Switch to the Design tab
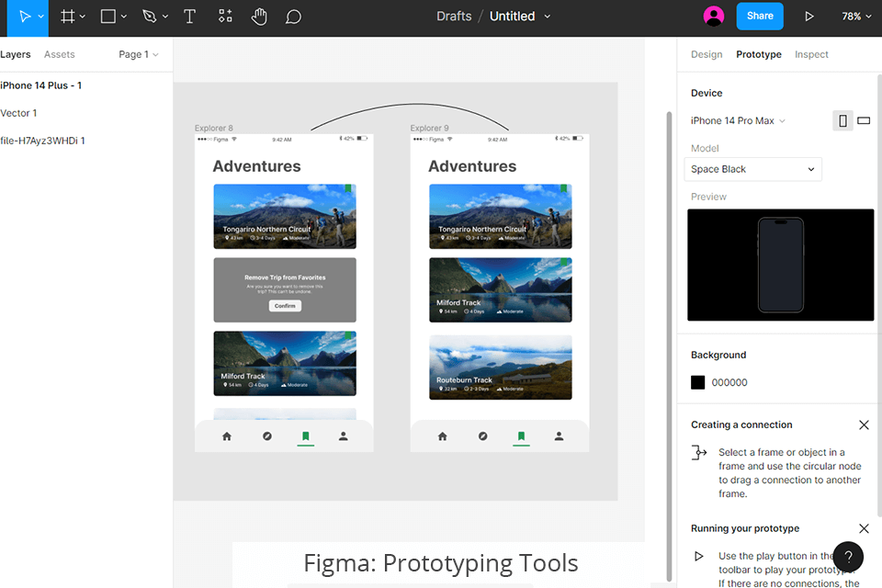Image resolution: width=882 pixels, height=588 pixels. [x=707, y=54]
